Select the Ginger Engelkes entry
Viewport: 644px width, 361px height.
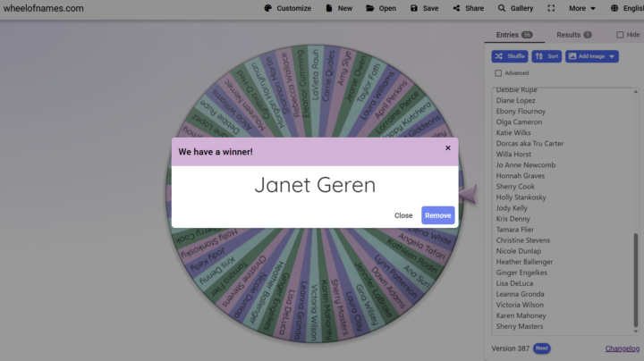coord(521,273)
